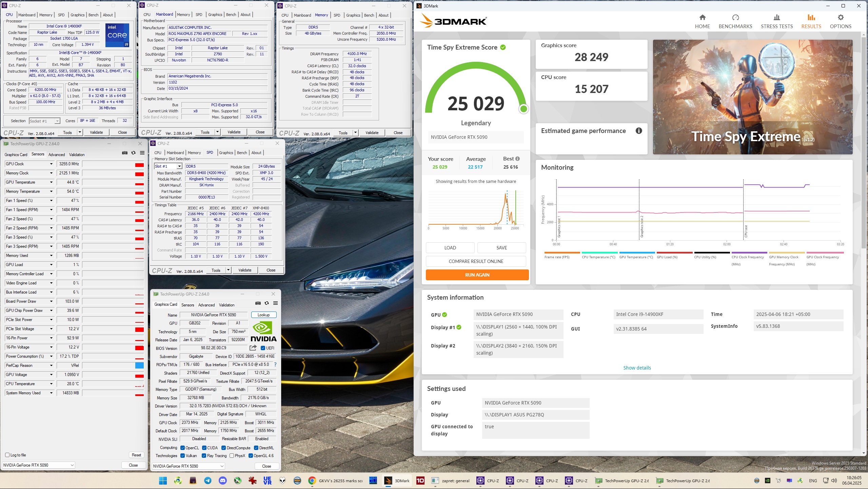This screenshot has height=489, width=868.
Task: Switch to Bench tab in CPU-Z Memory window
Action: pos(369,15)
